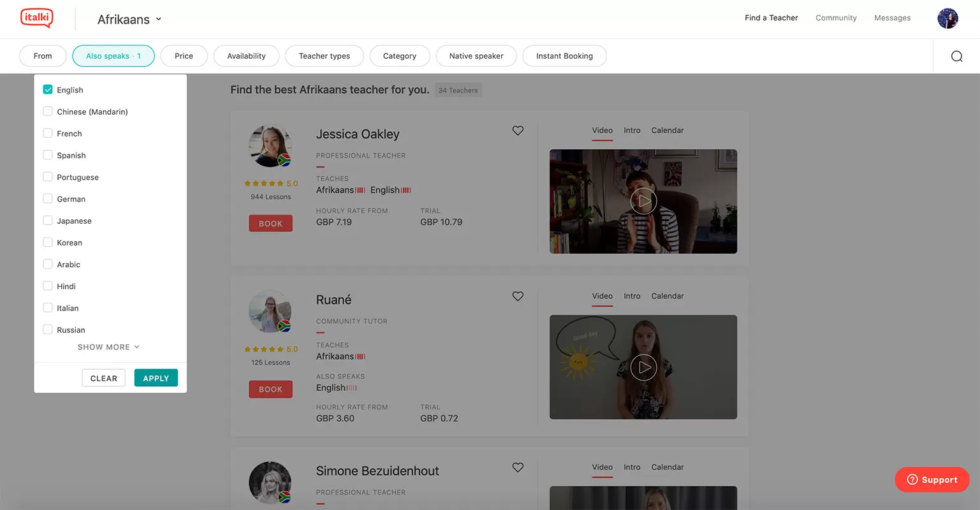The image size is (980, 510).
Task: Enable the Japanese checkbox
Action: point(48,221)
